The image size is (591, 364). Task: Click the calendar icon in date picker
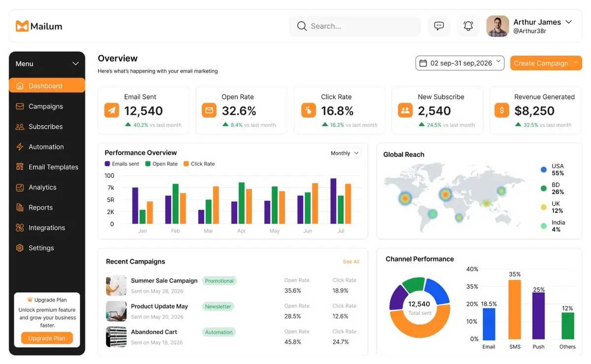coord(423,63)
